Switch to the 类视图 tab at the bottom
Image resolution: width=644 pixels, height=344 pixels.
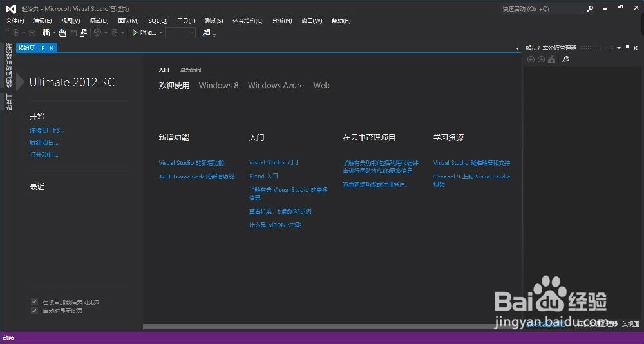click(x=630, y=324)
